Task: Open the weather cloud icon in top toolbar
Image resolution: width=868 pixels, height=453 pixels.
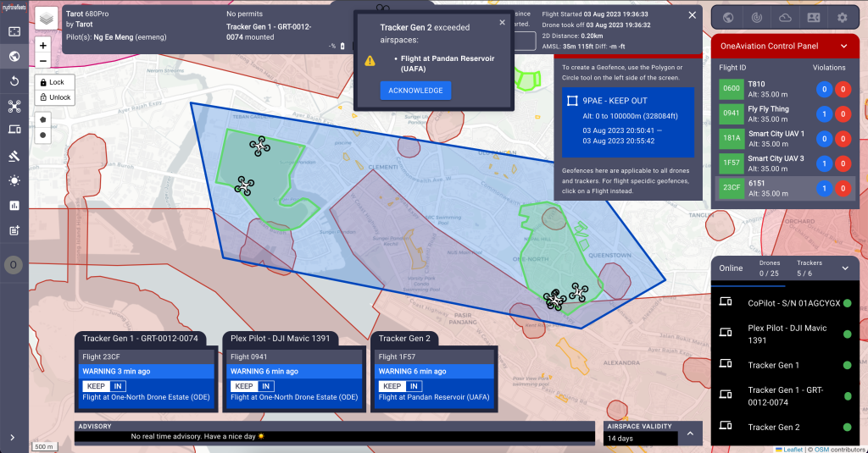Action: (x=784, y=17)
